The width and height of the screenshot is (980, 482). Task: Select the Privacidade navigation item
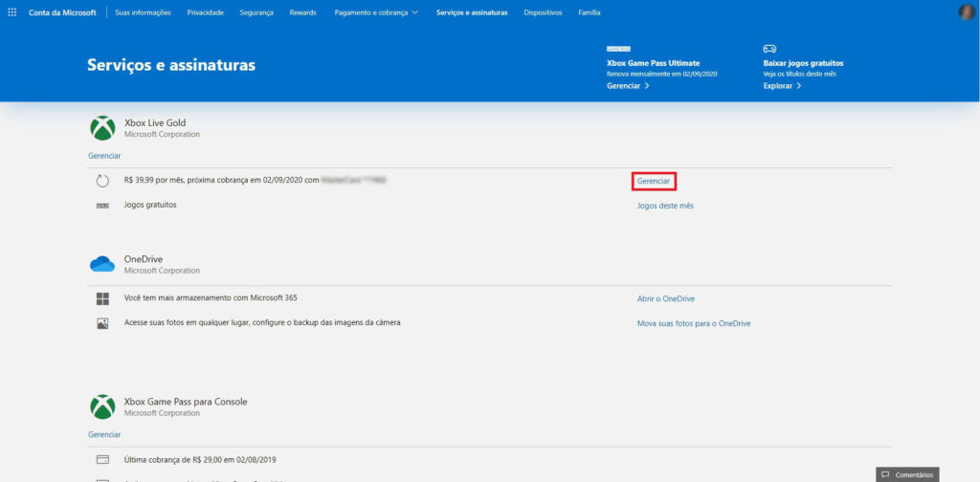(206, 12)
